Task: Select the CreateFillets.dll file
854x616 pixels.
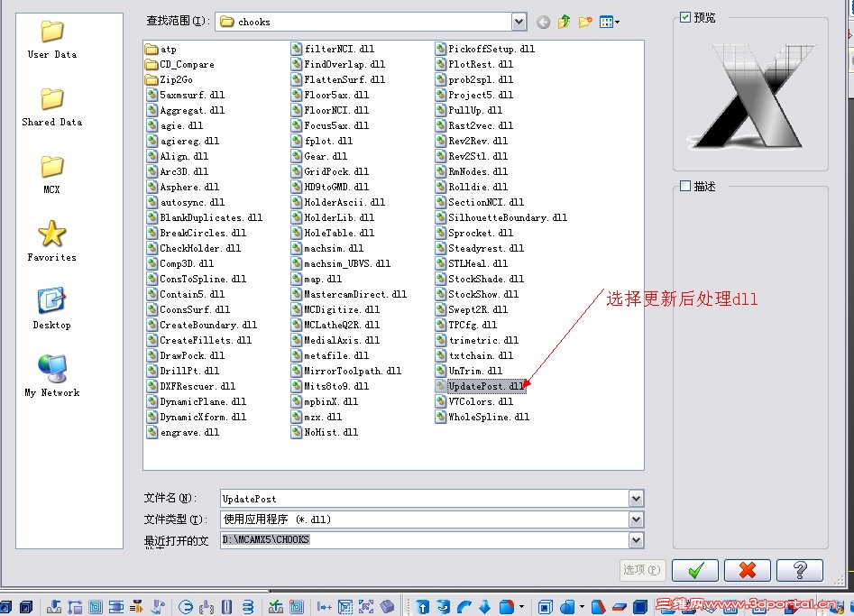Action: (199, 340)
